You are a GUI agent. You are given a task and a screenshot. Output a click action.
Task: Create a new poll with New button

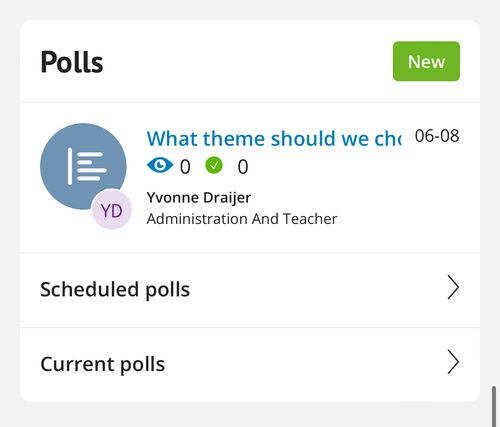pos(426,61)
